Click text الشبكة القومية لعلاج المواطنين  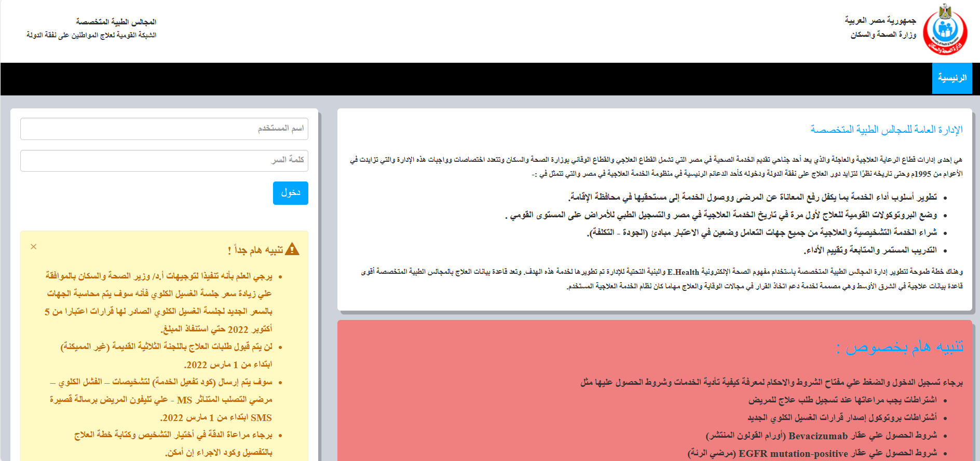(x=91, y=35)
